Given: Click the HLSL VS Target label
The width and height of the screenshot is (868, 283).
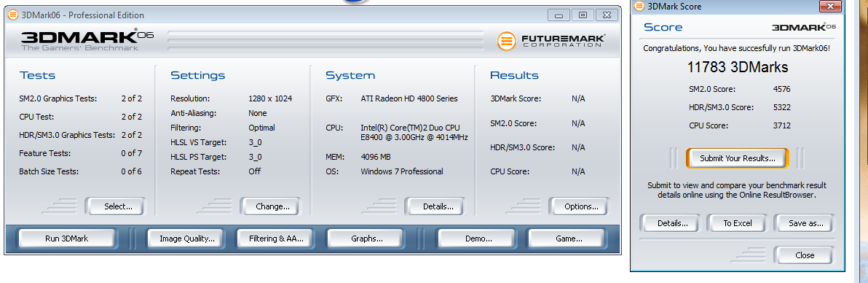Looking at the screenshot, I should click(199, 142).
